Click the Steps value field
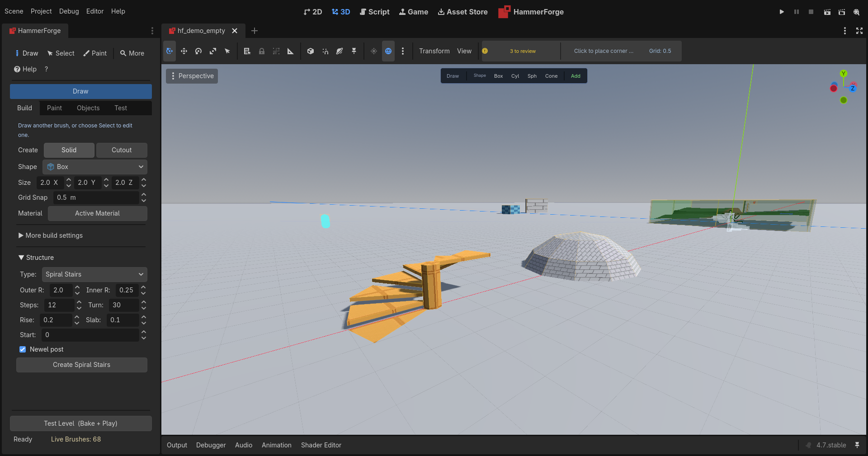 59,305
